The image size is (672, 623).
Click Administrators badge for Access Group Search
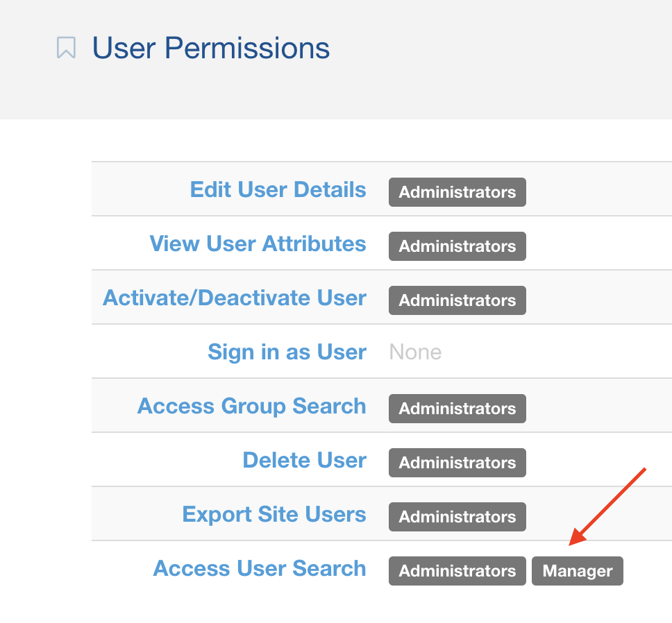[x=457, y=409]
